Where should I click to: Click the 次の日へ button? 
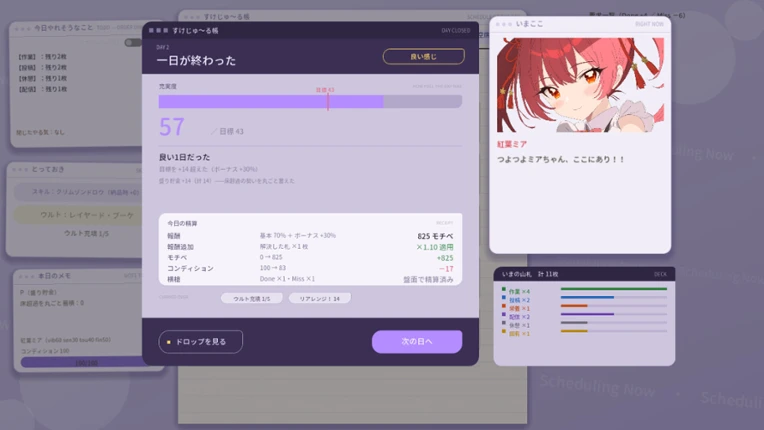(417, 341)
